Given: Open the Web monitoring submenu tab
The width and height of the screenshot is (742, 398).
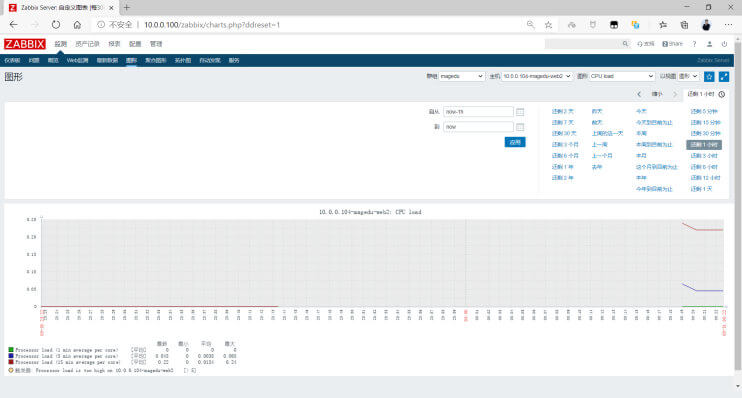Looking at the screenshot, I should [77, 61].
